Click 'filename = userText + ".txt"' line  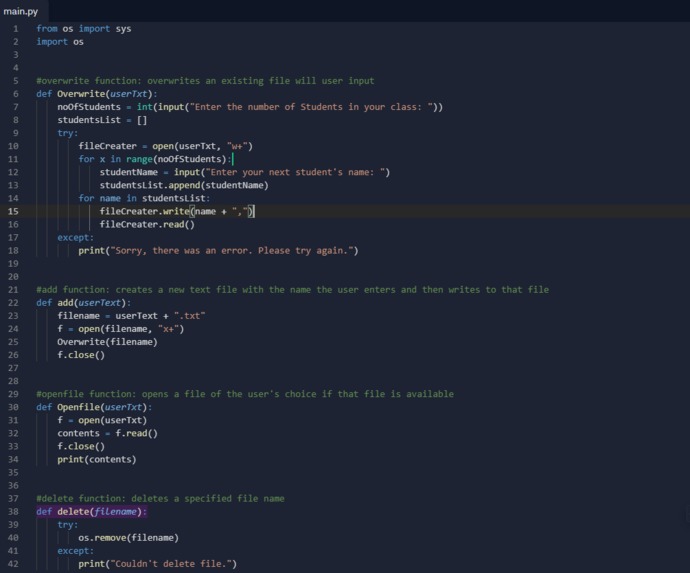tap(131, 316)
